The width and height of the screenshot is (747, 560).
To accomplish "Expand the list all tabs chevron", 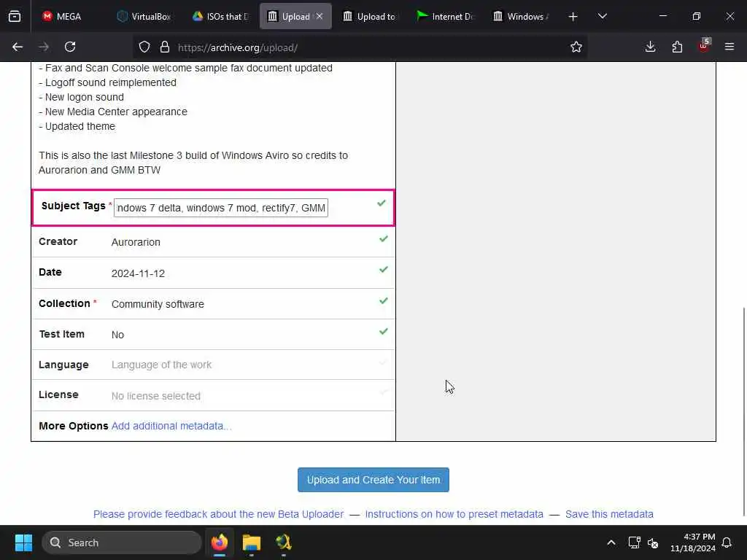I will 602,17.
